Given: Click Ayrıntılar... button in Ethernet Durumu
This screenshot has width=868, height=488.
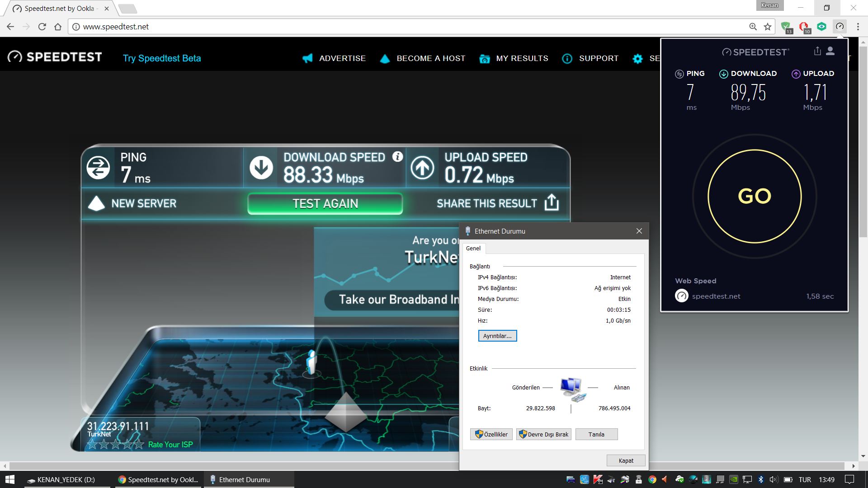Looking at the screenshot, I should pyautogui.click(x=497, y=336).
